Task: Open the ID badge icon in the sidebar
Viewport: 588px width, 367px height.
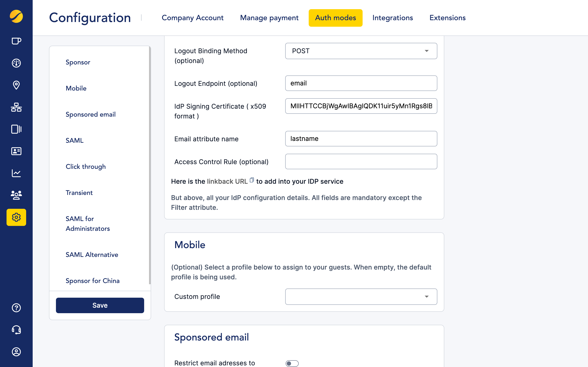Action: coord(16,151)
